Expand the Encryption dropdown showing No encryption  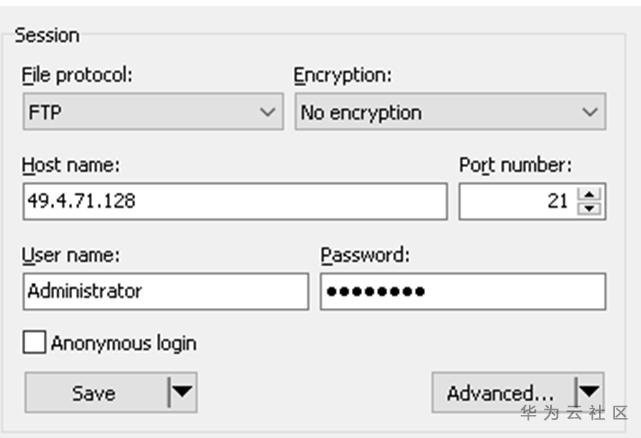coord(450,112)
